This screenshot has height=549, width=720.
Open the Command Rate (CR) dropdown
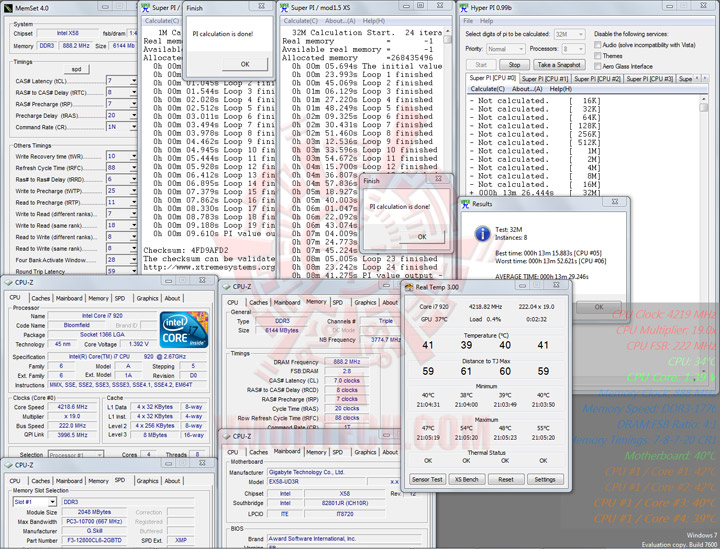[133, 127]
